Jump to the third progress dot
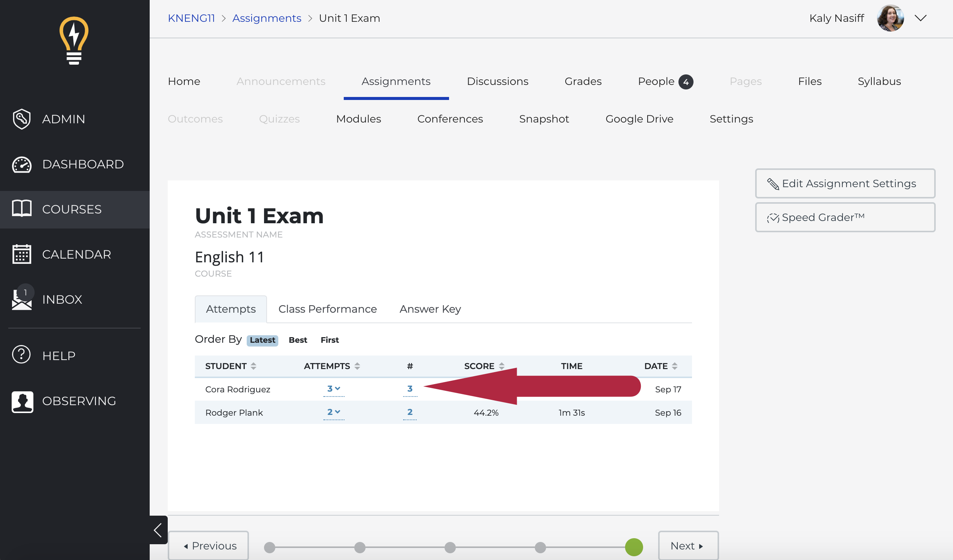 click(x=450, y=548)
